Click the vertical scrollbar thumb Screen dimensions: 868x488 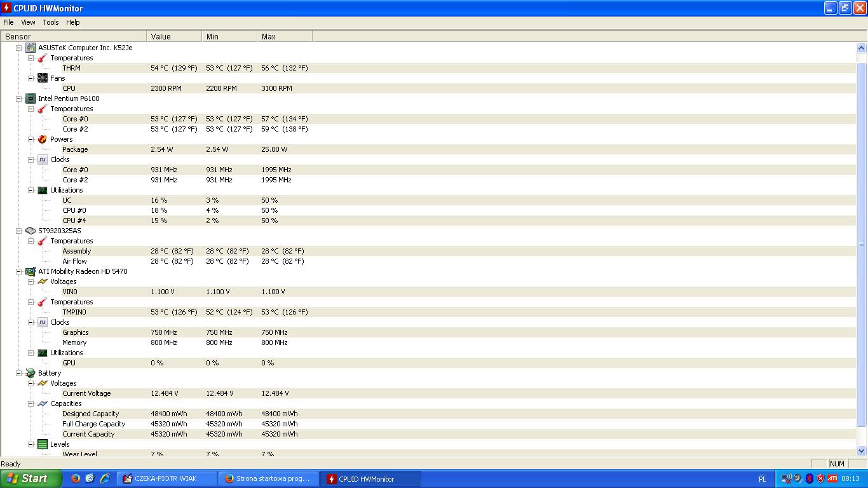pos(862,245)
